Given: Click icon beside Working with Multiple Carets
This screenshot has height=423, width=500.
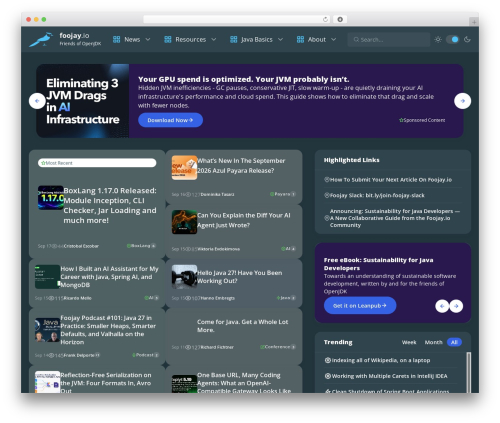Looking at the screenshot, I should coord(328,376).
